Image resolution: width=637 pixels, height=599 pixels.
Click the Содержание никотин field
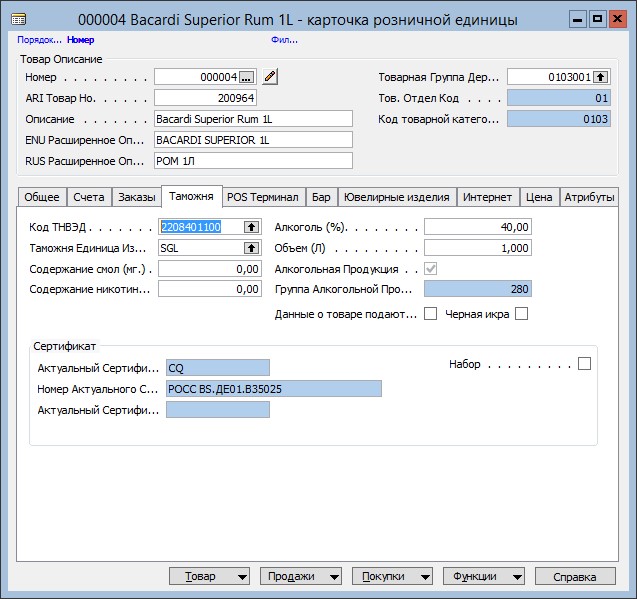[210, 289]
